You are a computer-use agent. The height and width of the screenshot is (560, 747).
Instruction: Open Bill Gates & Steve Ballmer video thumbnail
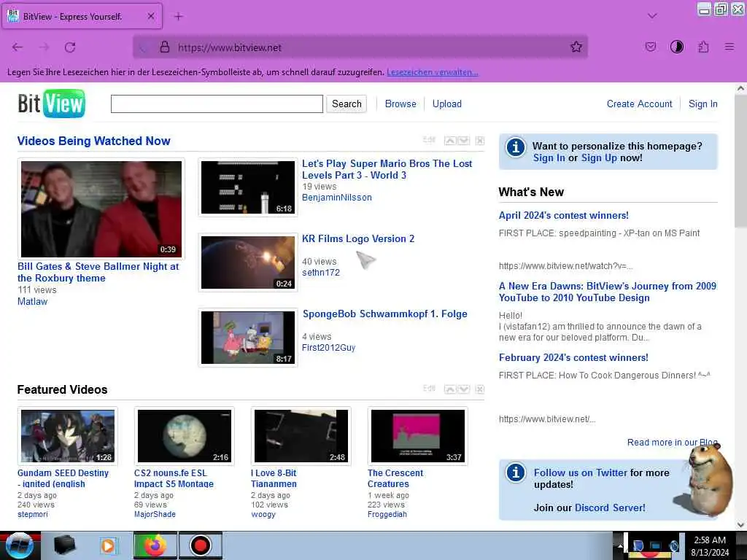[101, 209]
